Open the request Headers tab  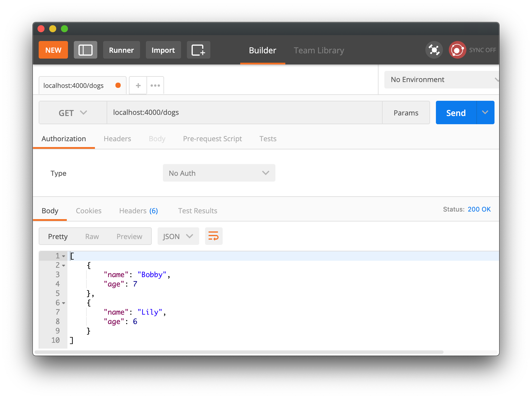(117, 139)
